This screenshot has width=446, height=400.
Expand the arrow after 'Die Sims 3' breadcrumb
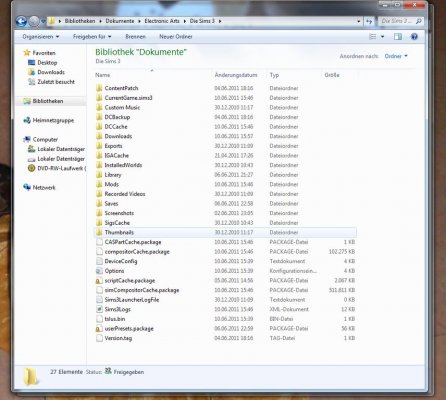point(220,21)
